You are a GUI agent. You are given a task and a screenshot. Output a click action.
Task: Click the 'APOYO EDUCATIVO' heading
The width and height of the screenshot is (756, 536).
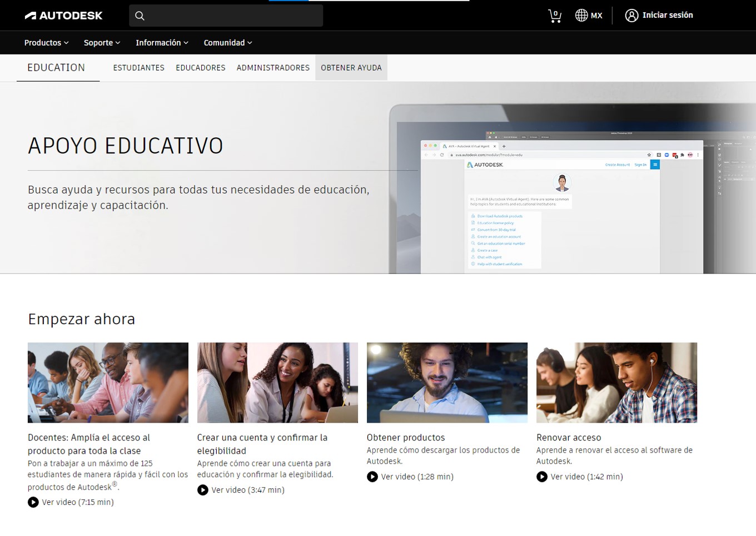point(126,146)
